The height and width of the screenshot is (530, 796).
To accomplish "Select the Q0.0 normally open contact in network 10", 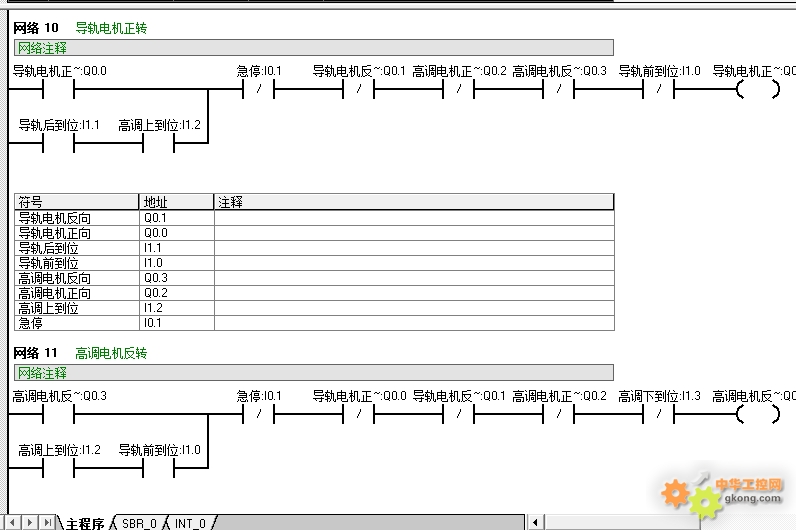I will click(58, 90).
